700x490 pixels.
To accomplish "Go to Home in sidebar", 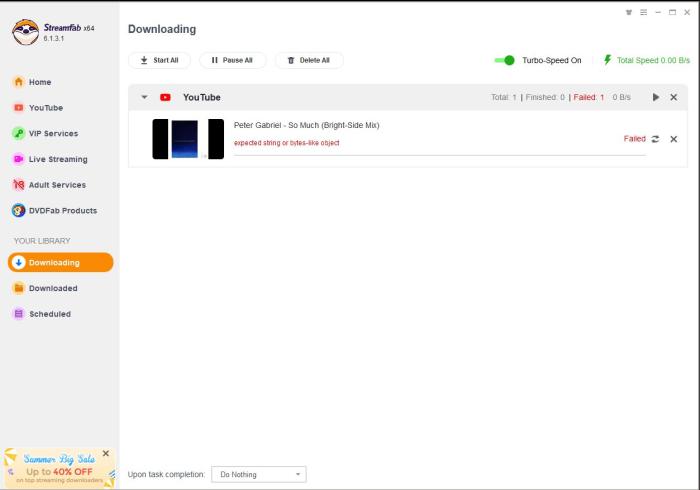I will pos(40,82).
